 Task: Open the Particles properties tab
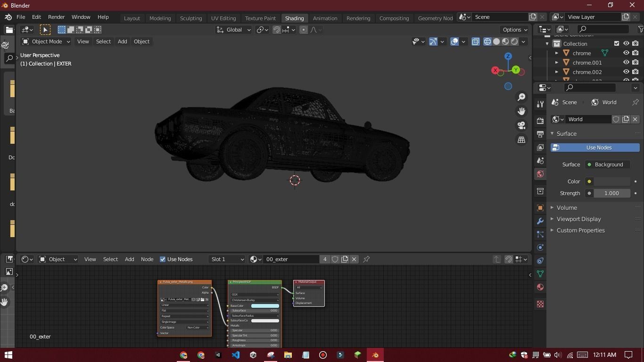(540, 234)
